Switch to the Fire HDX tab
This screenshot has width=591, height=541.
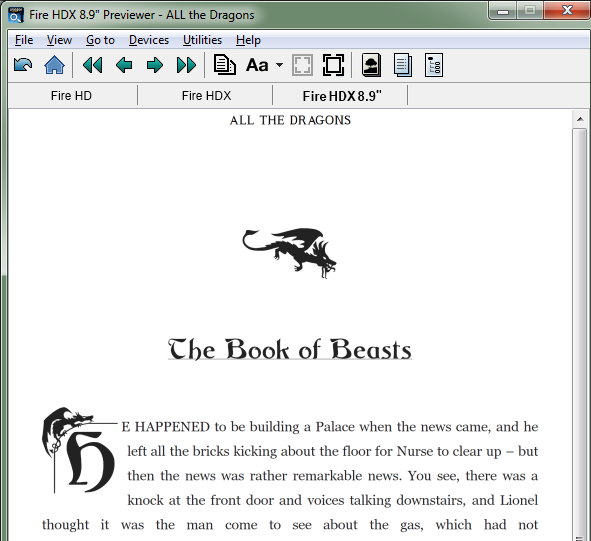pyautogui.click(x=206, y=96)
